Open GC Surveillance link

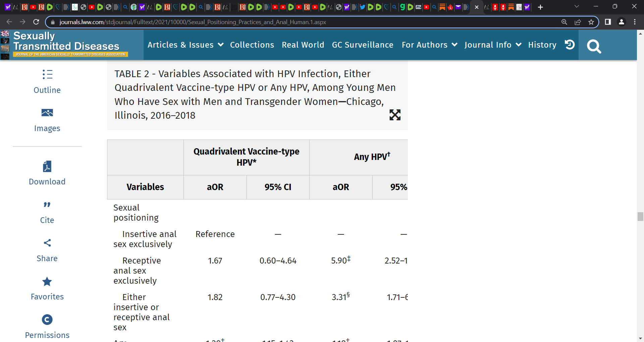[363, 45]
